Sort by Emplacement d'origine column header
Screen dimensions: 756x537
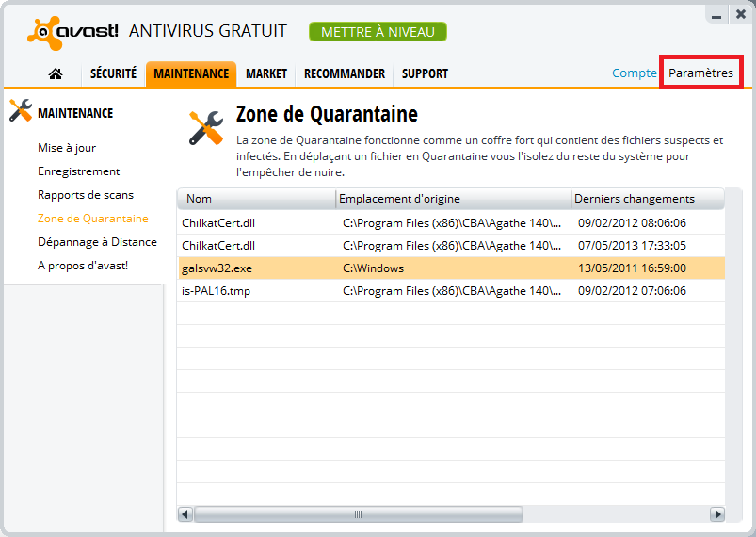[453, 199]
